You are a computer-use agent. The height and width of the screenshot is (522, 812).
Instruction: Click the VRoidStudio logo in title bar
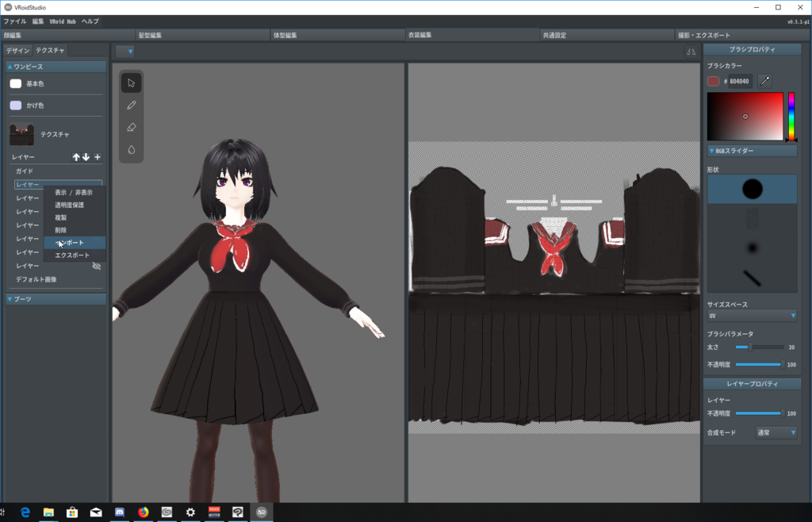point(8,7)
